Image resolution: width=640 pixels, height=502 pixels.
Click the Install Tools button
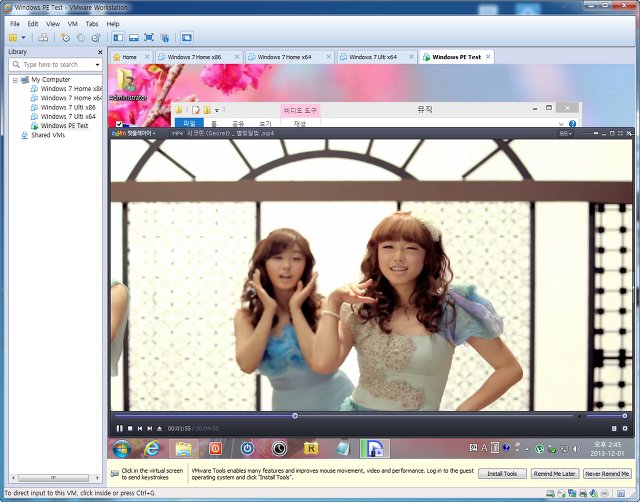tap(502, 474)
